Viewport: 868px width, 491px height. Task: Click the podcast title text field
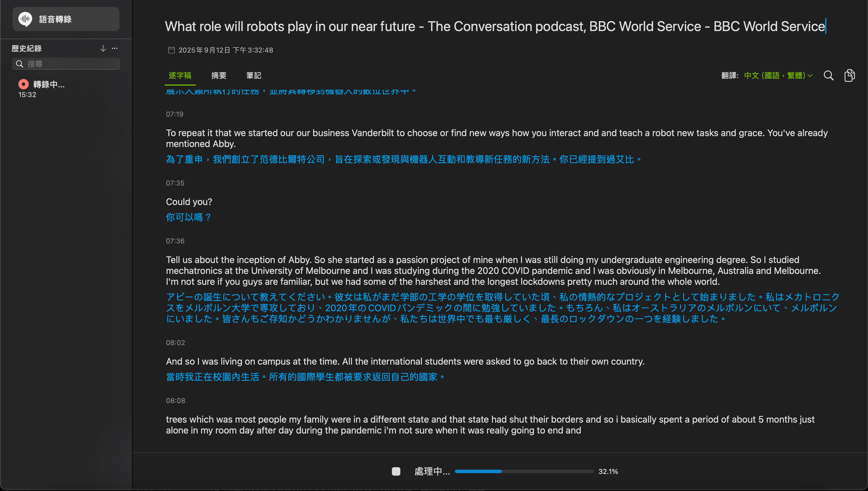click(x=495, y=26)
